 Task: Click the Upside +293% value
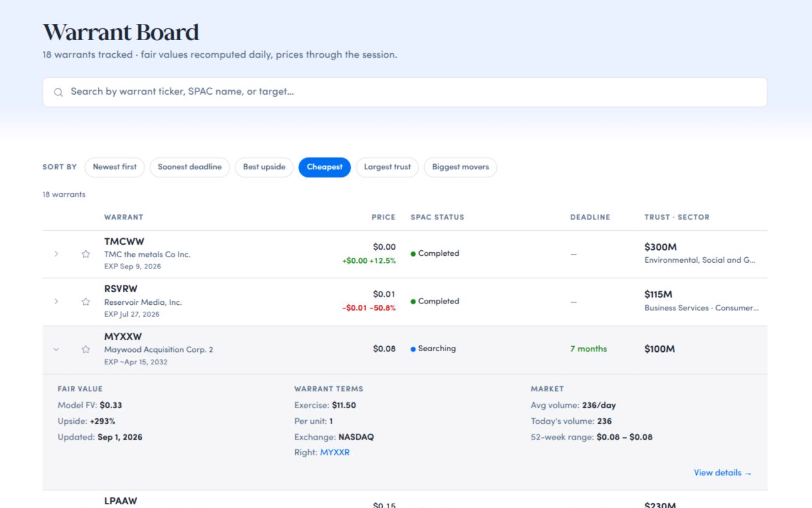[102, 421]
